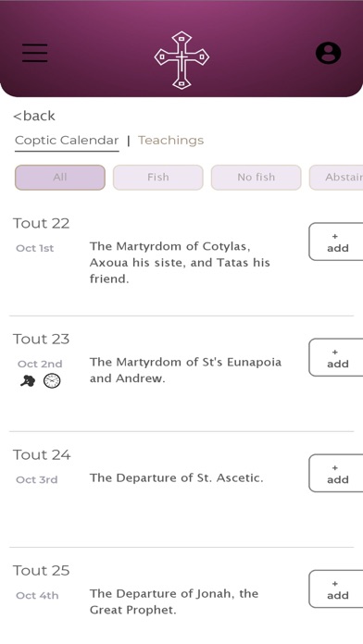Image resolution: width=363 pixels, height=644 pixels.
Task: Open the Departure of Jonah entry
Action: point(174,601)
